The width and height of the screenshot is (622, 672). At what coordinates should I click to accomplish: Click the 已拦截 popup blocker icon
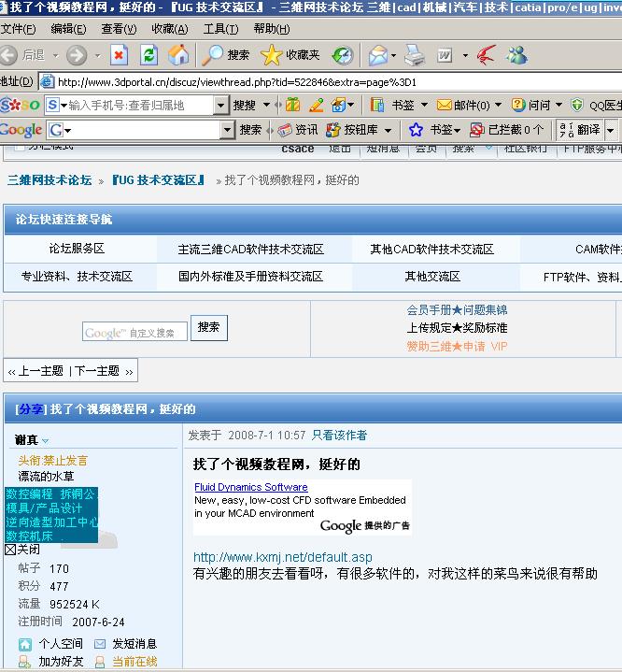pyautogui.click(x=477, y=129)
